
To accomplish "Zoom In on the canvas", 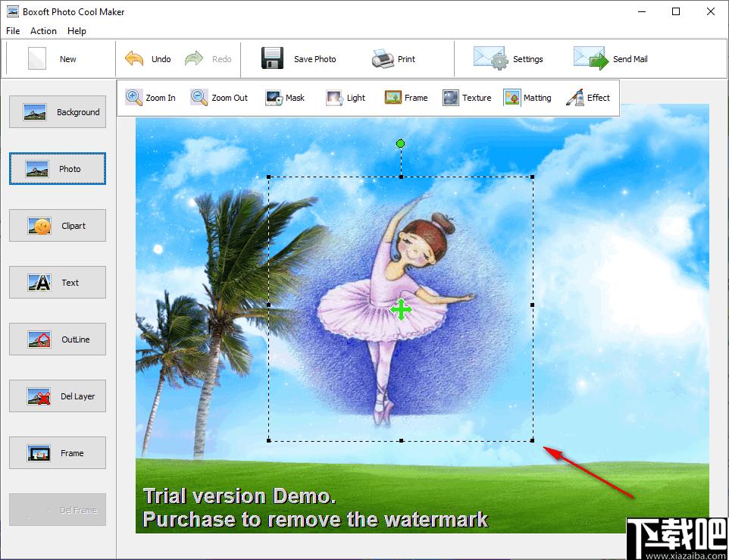I will coord(150,98).
